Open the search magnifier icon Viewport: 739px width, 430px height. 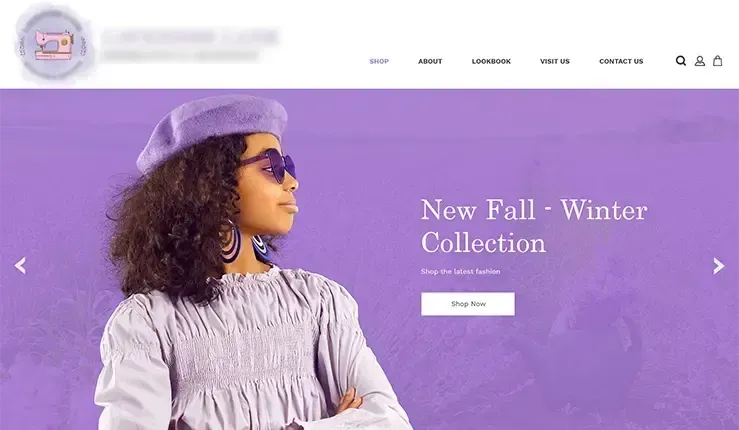pyautogui.click(x=681, y=61)
